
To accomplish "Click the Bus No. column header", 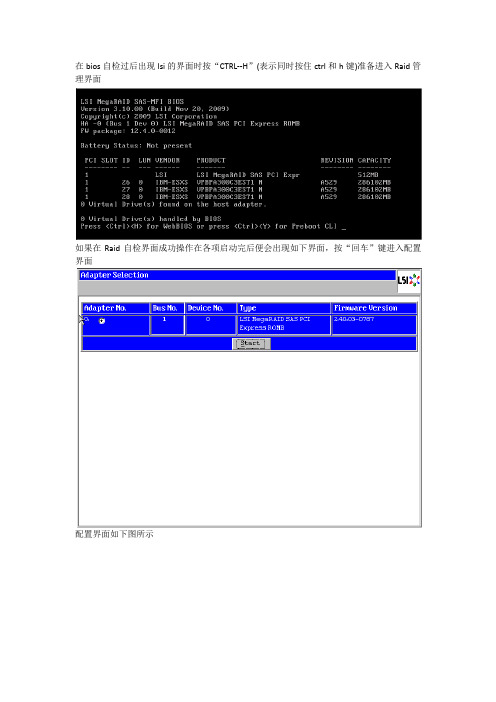I will (x=167, y=308).
